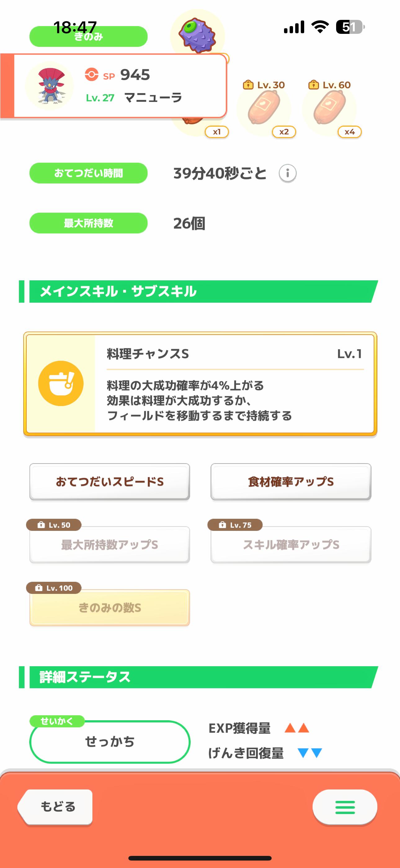The width and height of the screenshot is (400, 868).
Task: Select the 食材確率アップS sub skill
Action: coord(291,482)
